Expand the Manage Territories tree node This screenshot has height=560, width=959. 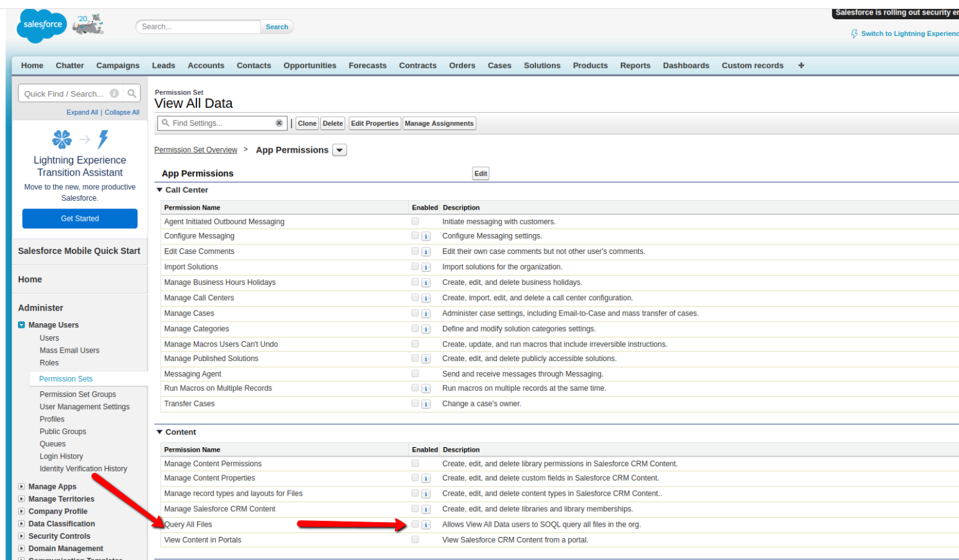pos(21,499)
